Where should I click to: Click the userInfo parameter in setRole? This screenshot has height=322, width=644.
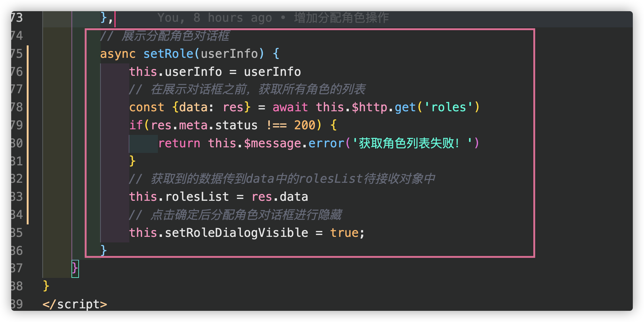(x=229, y=53)
